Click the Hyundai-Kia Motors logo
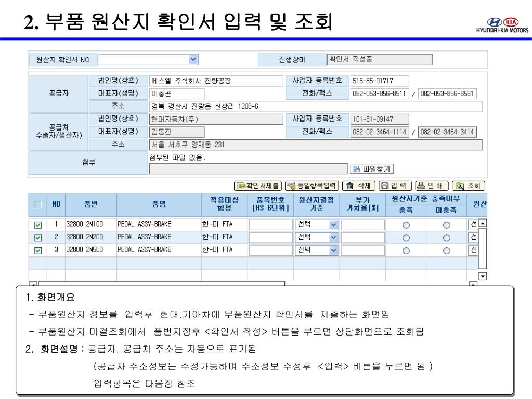Screen dimensions: 532x399 502,25
